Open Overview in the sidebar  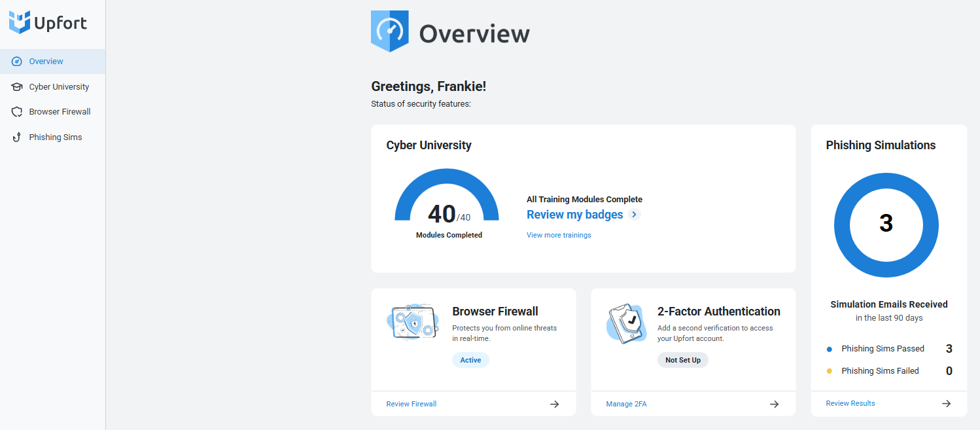pos(52,62)
